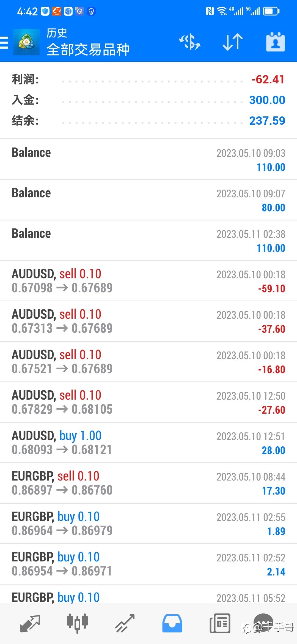Open the calendar date range picker
Screen dimensions: 297x644
point(275,42)
